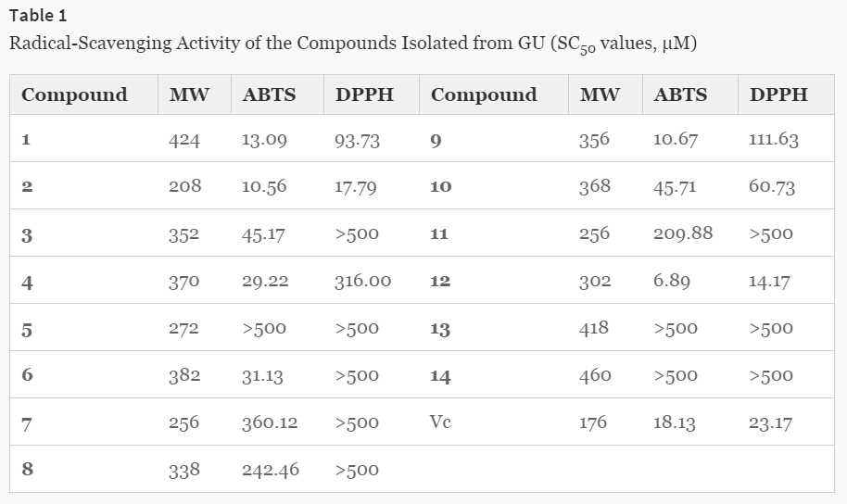Image resolution: width=847 pixels, height=504 pixels.
Task: Click the Radical-Scavenging Activity table caption
Action: pyautogui.click(x=353, y=44)
